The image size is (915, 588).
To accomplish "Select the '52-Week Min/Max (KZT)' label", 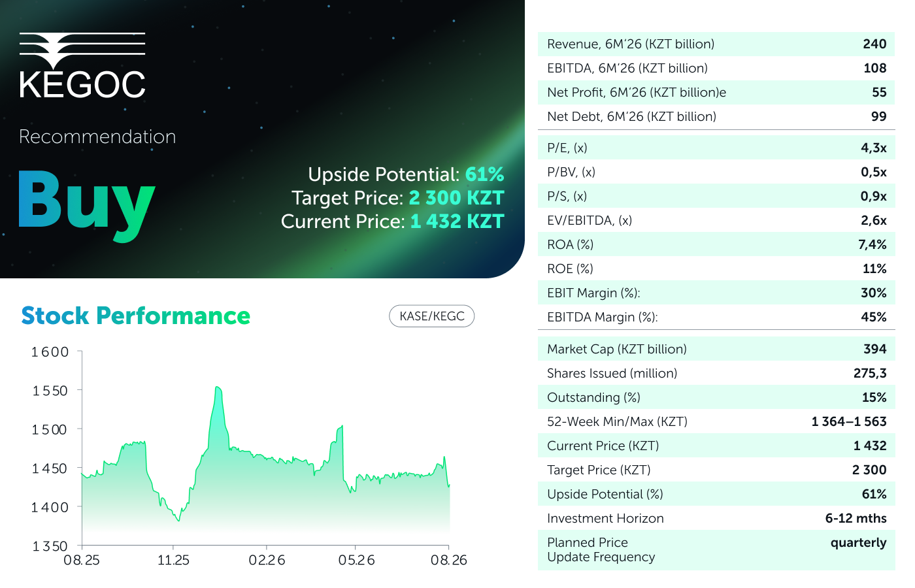I will 618,422.
